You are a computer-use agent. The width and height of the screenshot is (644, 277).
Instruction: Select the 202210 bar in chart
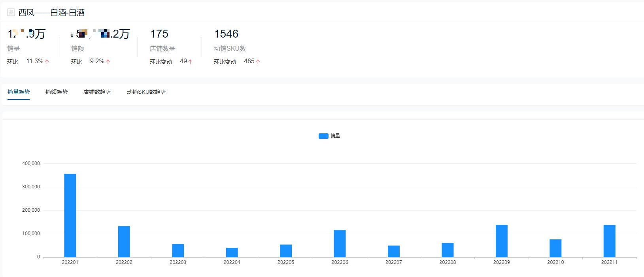555,248
